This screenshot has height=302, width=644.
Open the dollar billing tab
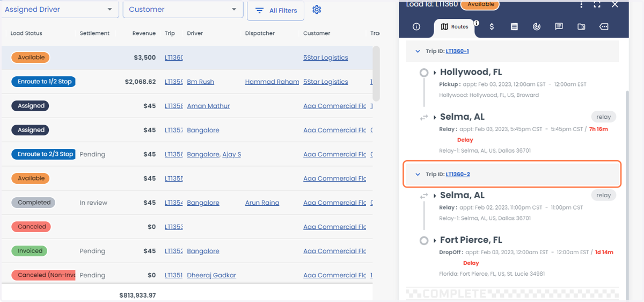pyautogui.click(x=492, y=26)
